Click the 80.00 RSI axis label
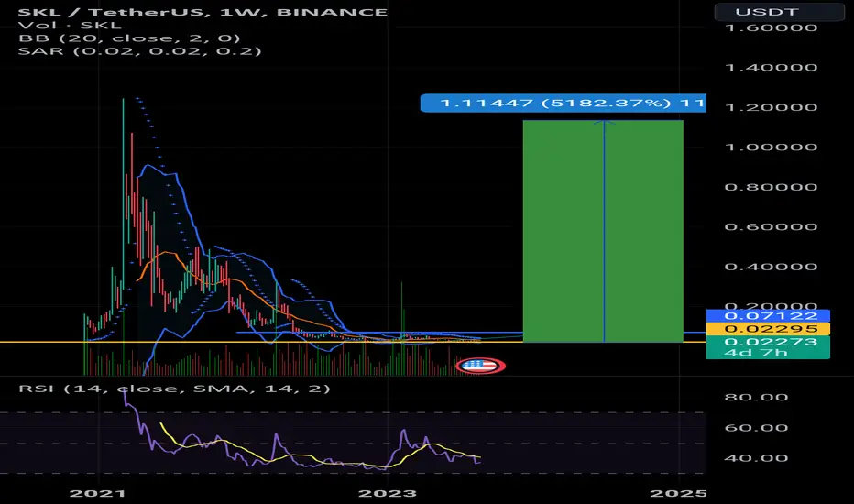This screenshot has height=504, width=854. click(757, 397)
